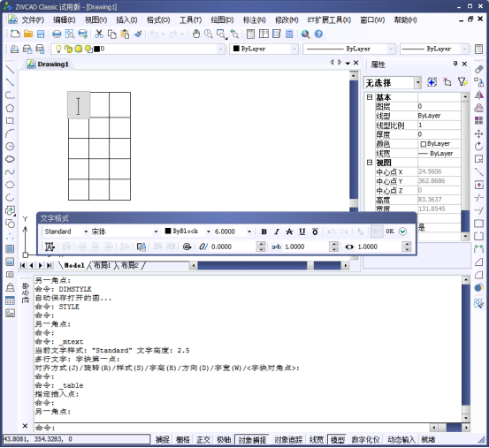Click the Pan hand icon
489x448 pixels.
point(195,34)
